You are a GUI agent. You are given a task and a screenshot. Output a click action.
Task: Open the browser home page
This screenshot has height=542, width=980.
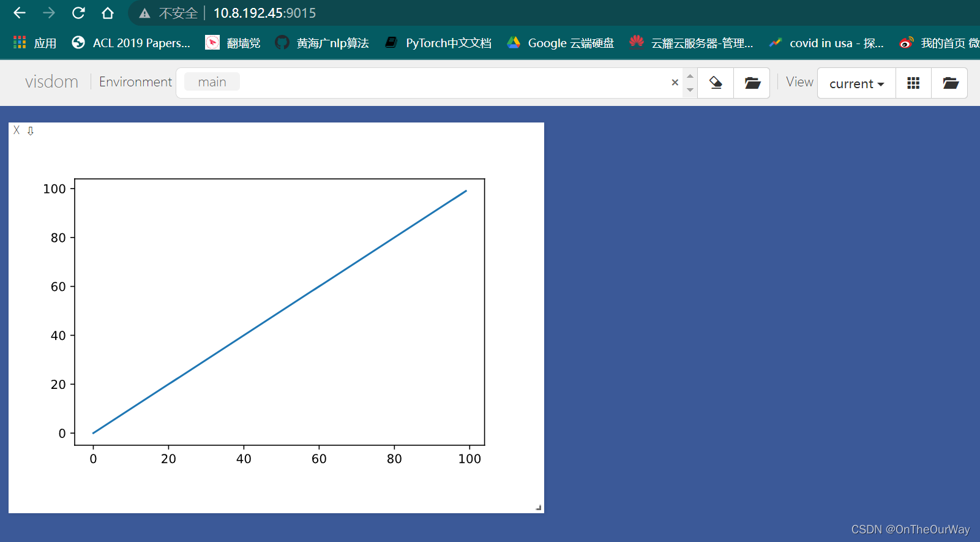tap(108, 13)
